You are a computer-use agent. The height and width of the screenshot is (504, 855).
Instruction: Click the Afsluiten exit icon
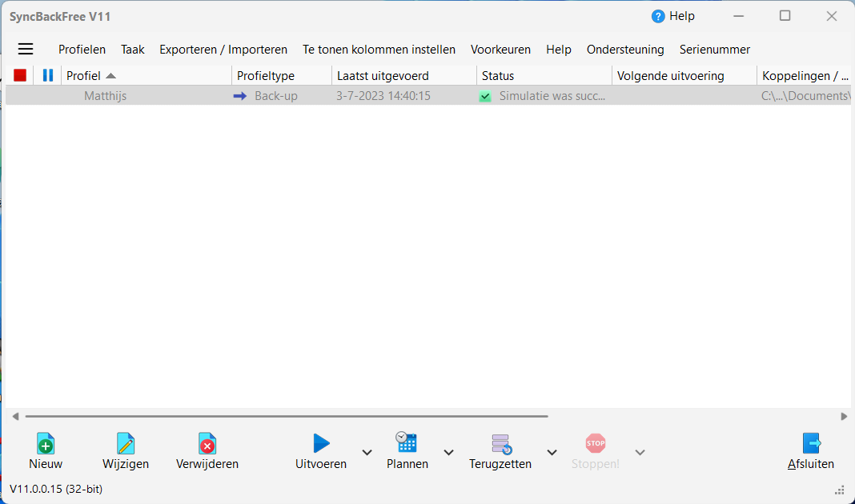811,444
